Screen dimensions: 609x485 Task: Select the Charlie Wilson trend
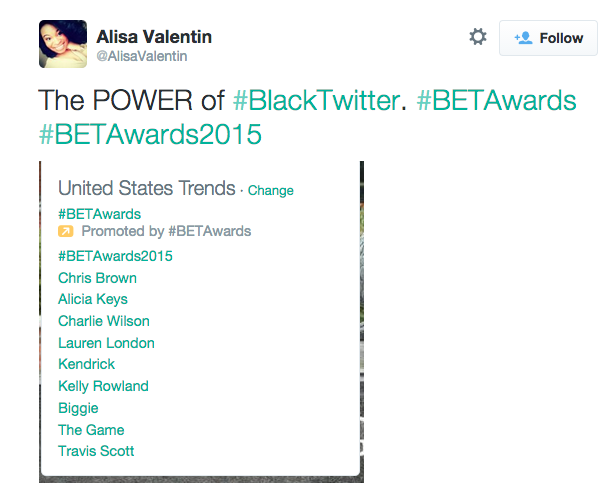104,321
